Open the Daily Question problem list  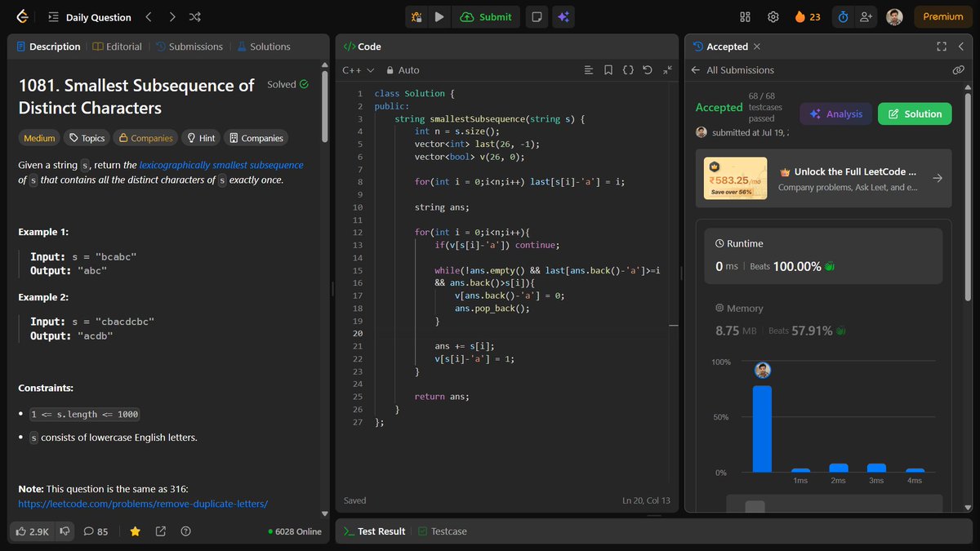click(88, 17)
